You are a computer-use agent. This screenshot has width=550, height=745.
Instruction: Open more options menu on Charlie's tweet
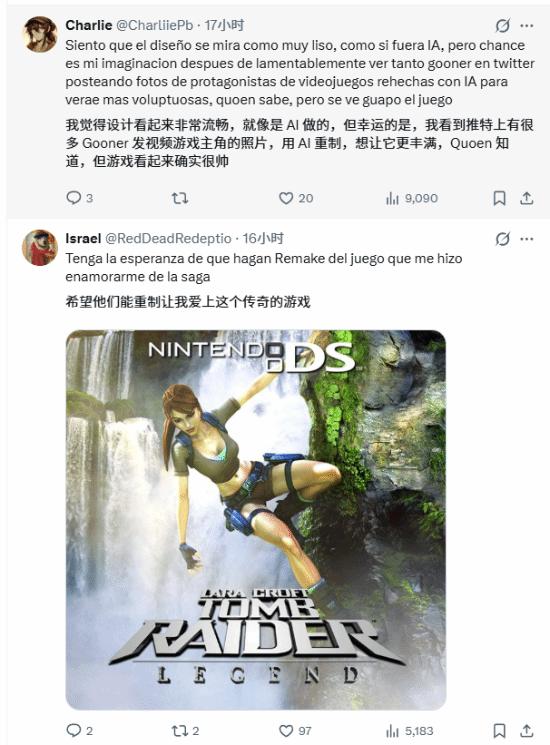tap(527, 26)
